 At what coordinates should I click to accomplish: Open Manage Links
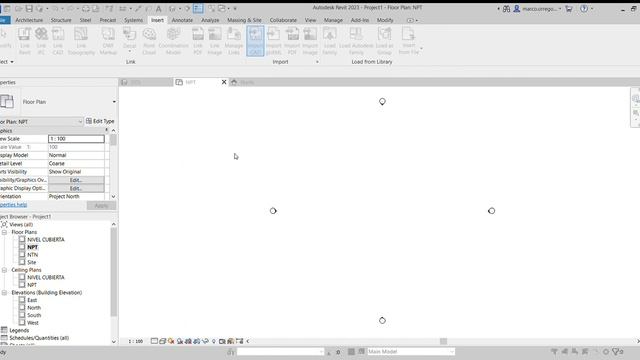(x=234, y=41)
